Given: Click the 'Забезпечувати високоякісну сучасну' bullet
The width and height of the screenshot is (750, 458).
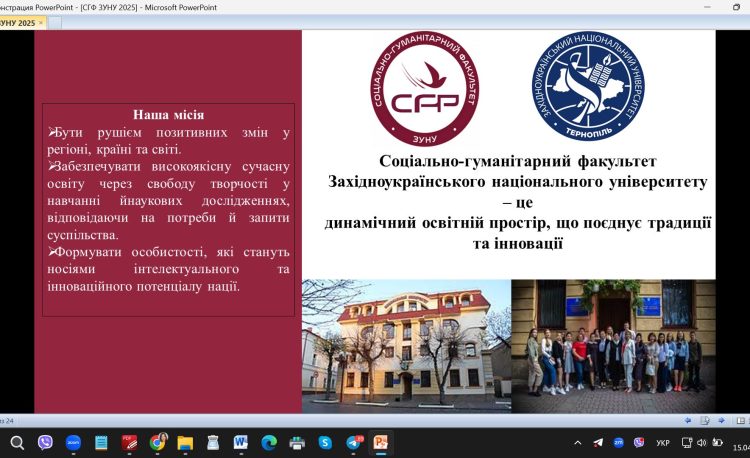Looking at the screenshot, I should point(168,201).
